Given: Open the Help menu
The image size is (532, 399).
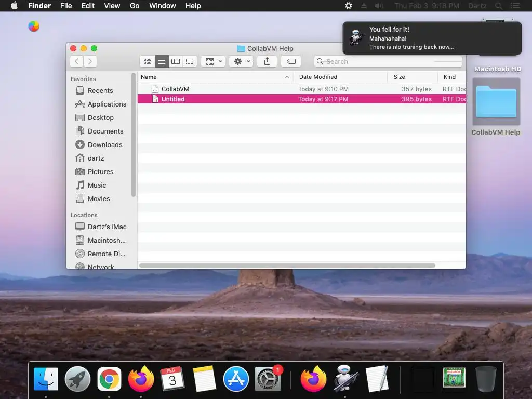Looking at the screenshot, I should tap(193, 6).
